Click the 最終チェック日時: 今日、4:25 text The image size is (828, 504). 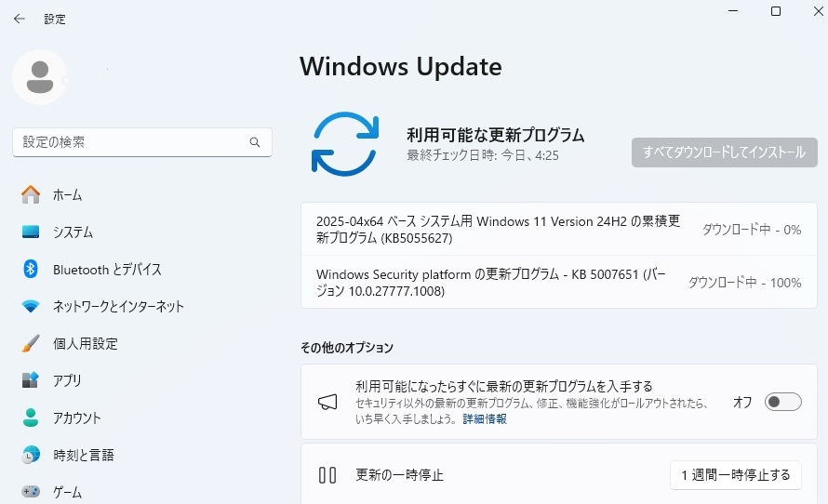483,155
